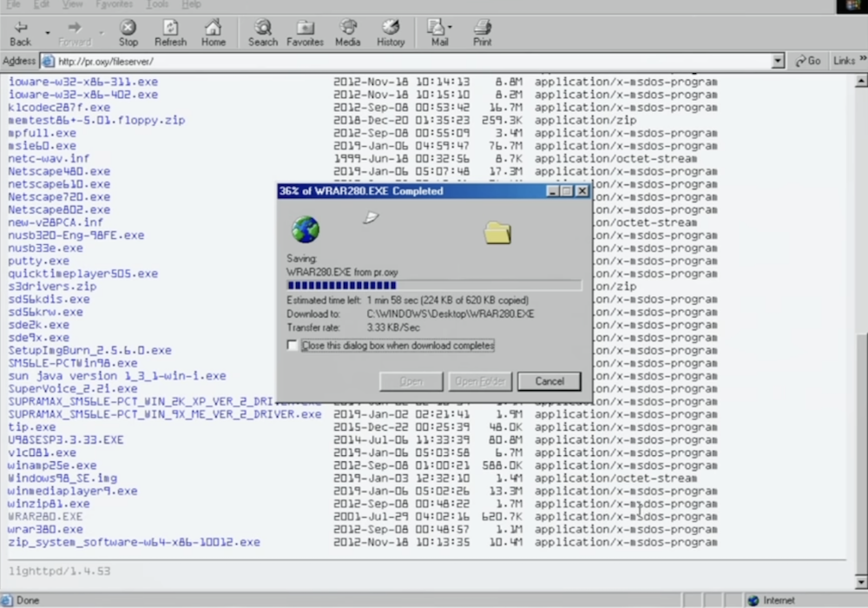Image resolution: width=868 pixels, height=608 pixels.
Task: Open the Help menu
Action: tap(191, 4)
